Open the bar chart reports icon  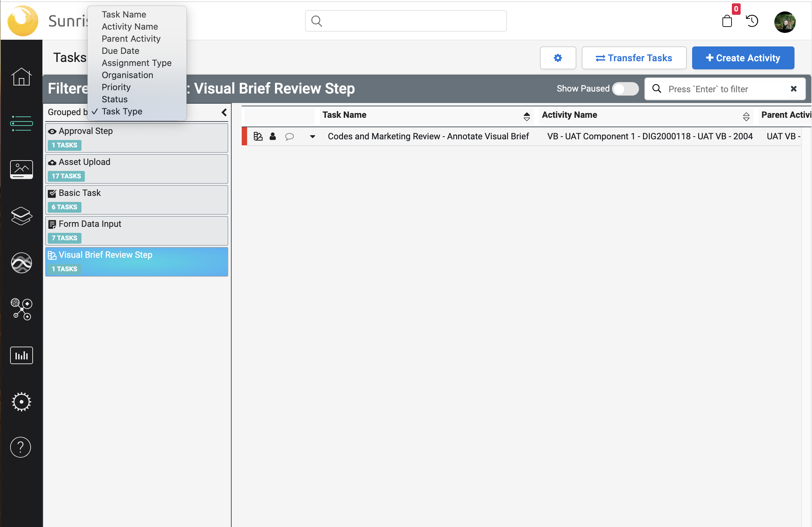(21, 355)
